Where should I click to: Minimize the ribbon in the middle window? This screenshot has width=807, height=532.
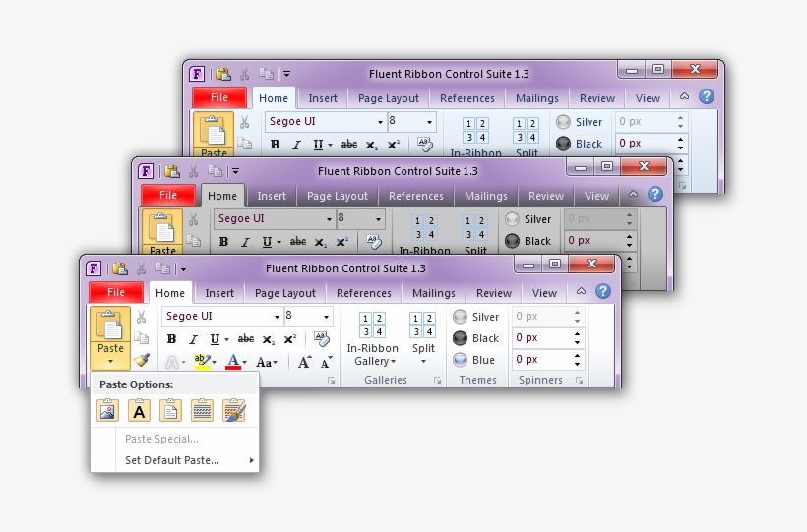[x=633, y=194]
